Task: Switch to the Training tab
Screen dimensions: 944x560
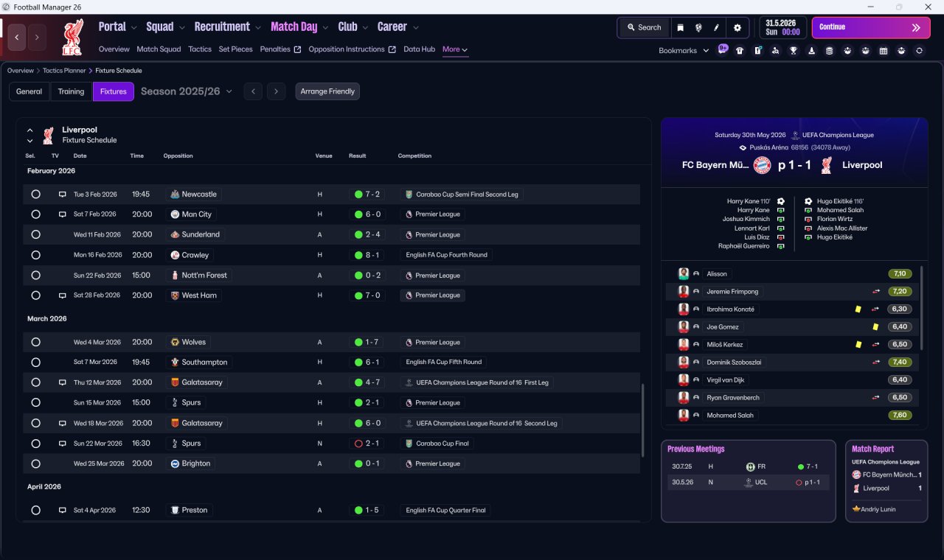Action: click(x=71, y=91)
